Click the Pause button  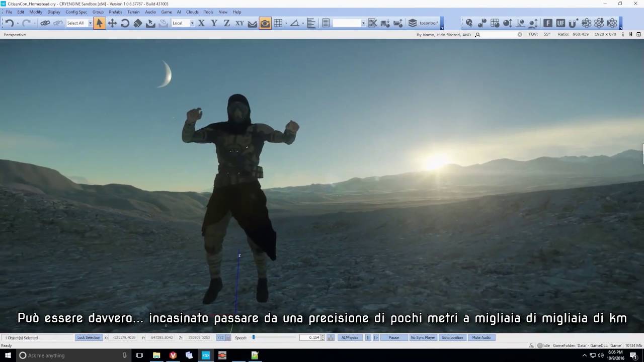[394, 337]
